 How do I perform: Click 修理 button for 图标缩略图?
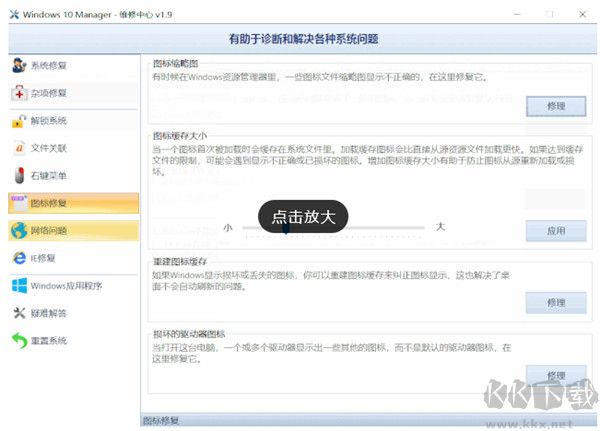click(x=556, y=106)
